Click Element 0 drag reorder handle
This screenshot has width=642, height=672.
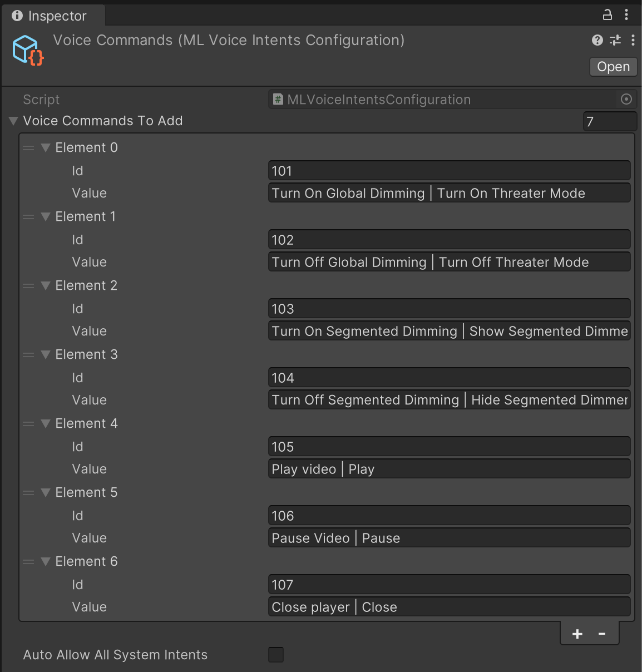point(28,148)
